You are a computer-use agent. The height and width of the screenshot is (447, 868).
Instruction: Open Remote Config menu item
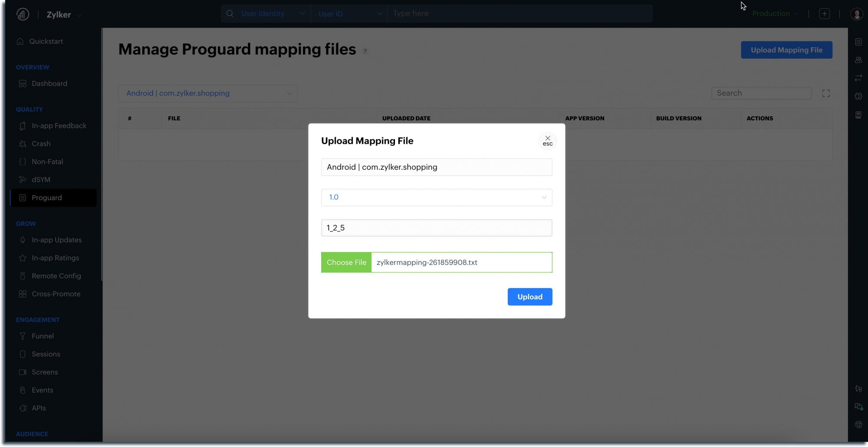[56, 276]
